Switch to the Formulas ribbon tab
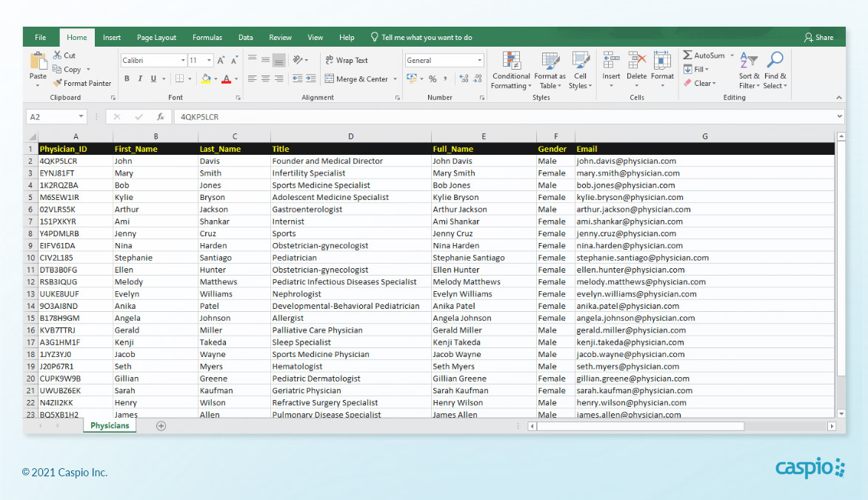 click(207, 38)
